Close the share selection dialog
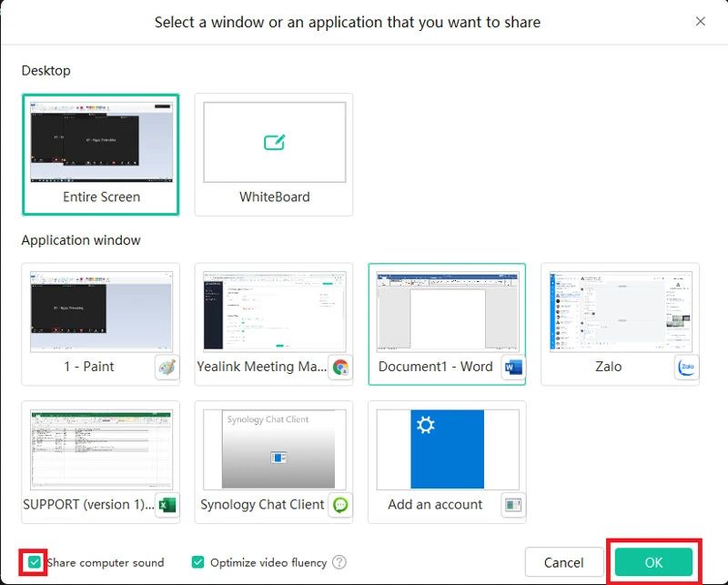This screenshot has width=728, height=585. coord(700,22)
